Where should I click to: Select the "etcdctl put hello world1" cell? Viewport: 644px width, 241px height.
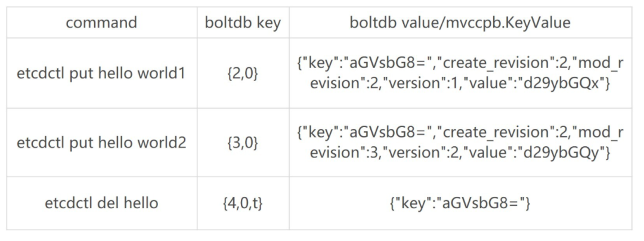[101, 73]
